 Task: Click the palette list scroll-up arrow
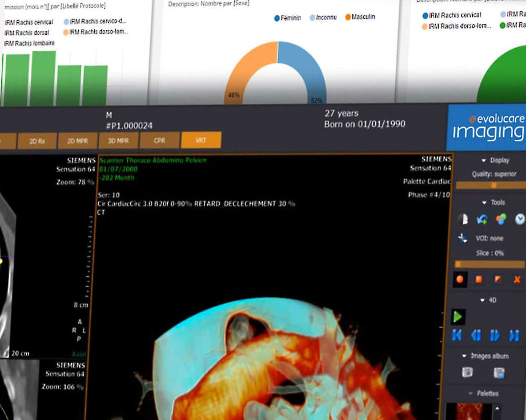tap(497, 408)
